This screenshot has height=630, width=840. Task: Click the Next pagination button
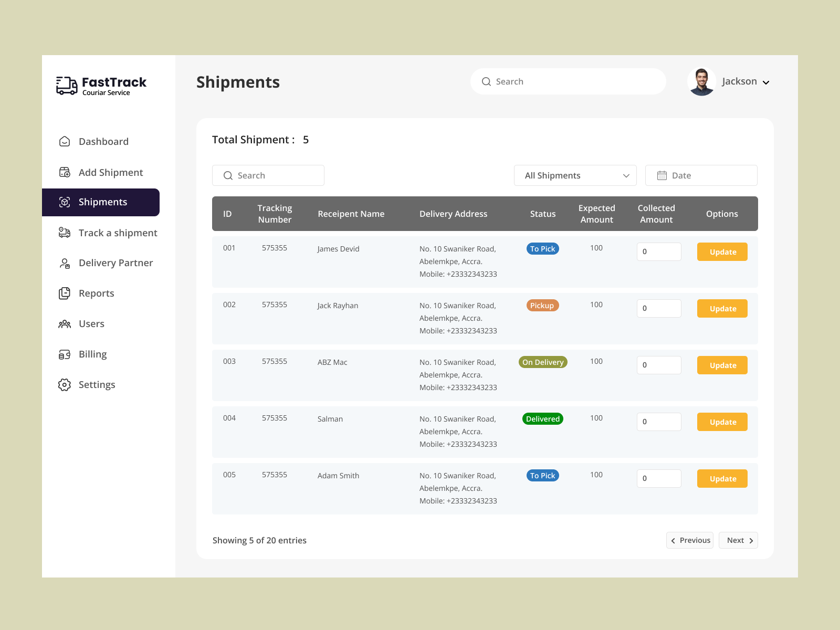(738, 540)
